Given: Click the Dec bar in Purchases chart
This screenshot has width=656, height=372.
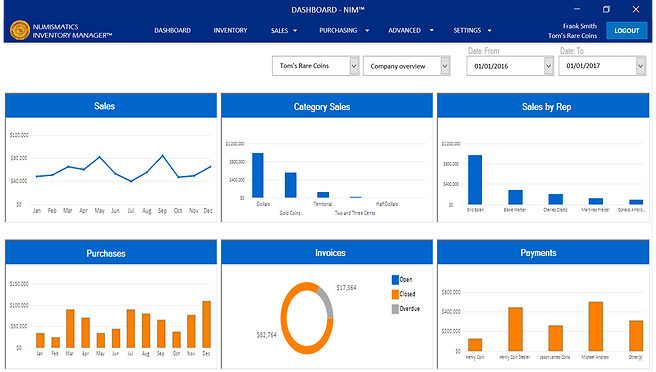Looking at the screenshot, I should [206, 324].
